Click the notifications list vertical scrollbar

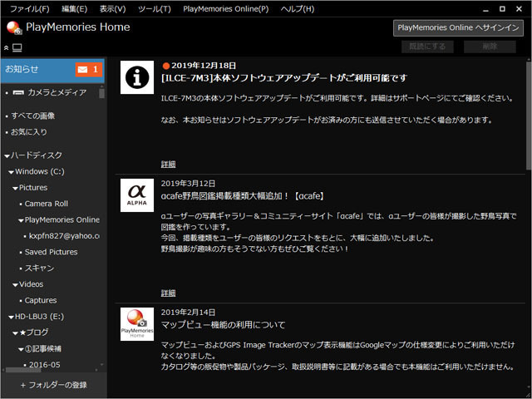(x=529, y=116)
